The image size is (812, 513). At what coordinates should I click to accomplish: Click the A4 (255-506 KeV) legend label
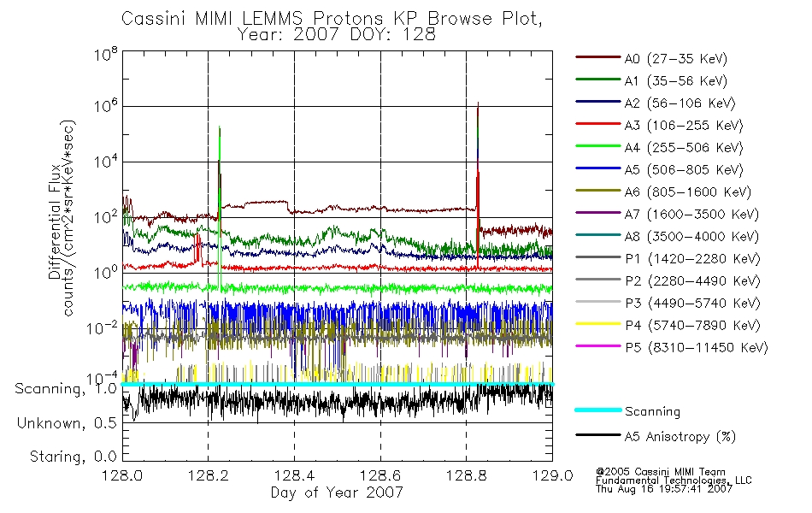(x=684, y=148)
